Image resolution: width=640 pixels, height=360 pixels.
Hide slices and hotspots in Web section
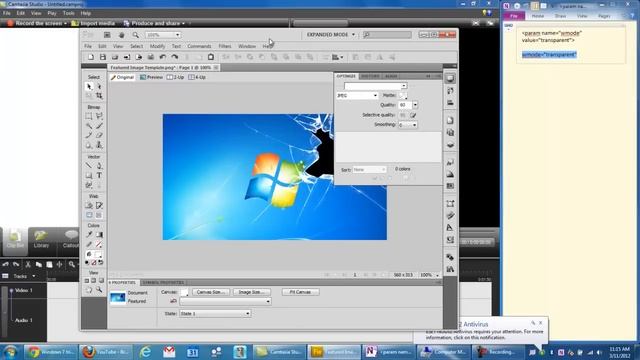89,215
